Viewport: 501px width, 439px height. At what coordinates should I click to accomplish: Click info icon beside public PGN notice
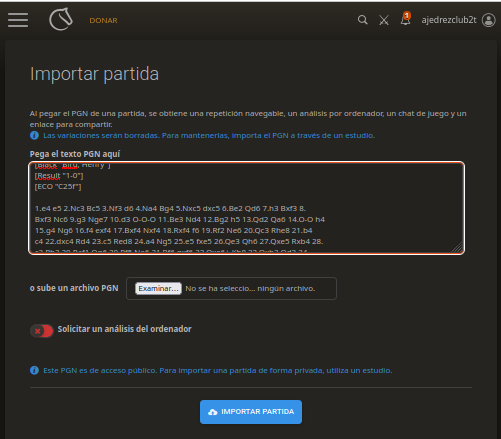click(34, 370)
